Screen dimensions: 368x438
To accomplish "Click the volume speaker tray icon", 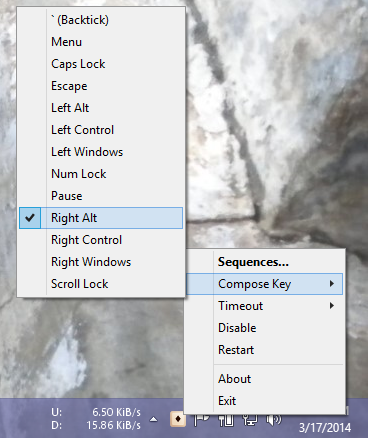I will pos(273,420).
